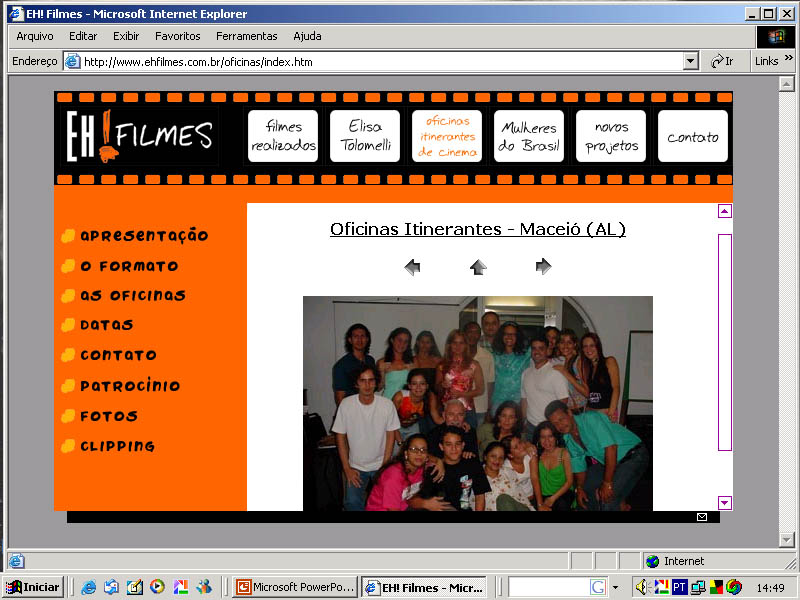Viewport: 800px width, 600px height.
Task: Open the address bar dropdown
Action: (x=690, y=61)
